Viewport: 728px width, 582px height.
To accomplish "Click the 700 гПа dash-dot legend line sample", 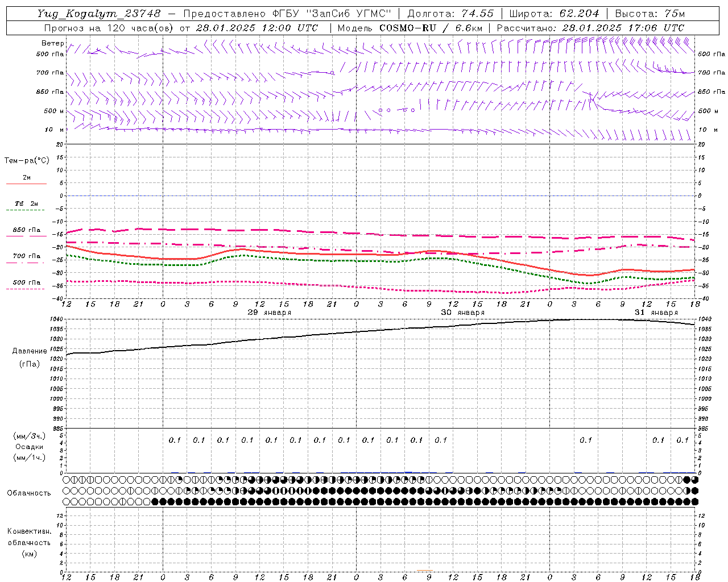I will tap(26, 263).
